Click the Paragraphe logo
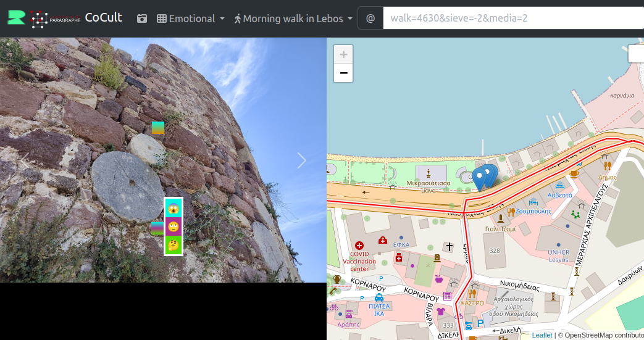This screenshot has height=340, width=644. pos(56,19)
